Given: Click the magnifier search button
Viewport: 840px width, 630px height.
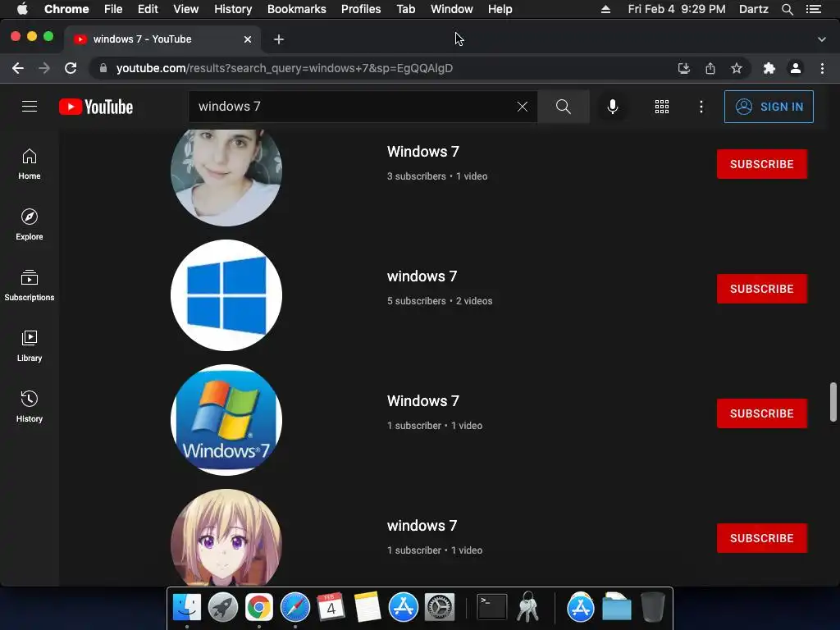Looking at the screenshot, I should point(564,107).
